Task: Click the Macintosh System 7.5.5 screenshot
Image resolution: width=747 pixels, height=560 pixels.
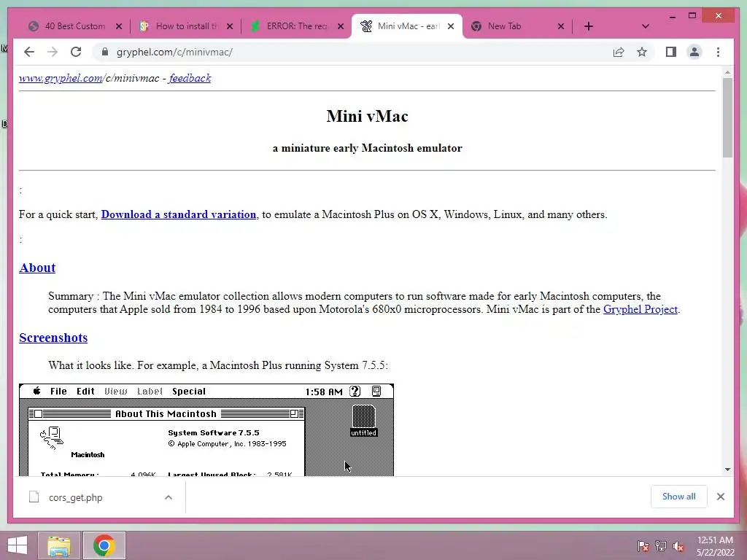Action: pyautogui.click(x=206, y=429)
